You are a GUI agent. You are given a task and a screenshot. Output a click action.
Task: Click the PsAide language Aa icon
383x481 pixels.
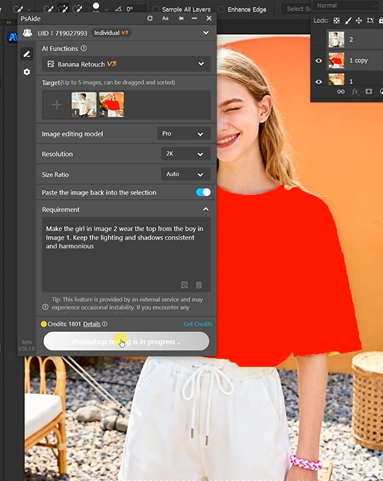pos(165,18)
